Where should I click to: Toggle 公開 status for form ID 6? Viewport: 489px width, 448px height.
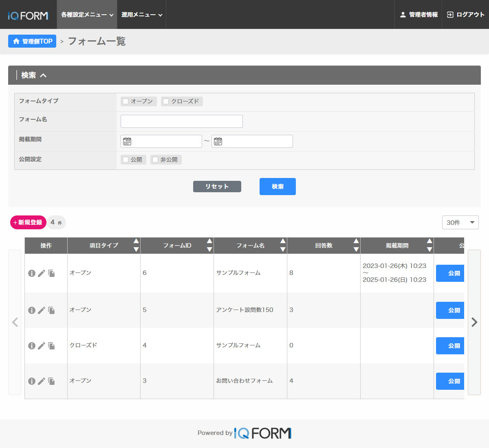pos(450,273)
